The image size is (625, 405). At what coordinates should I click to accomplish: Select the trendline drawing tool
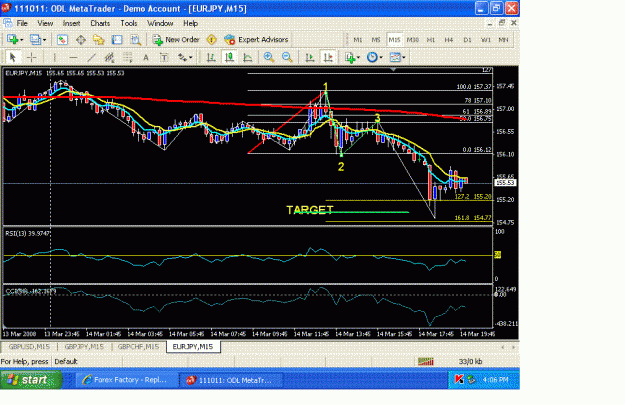pos(92,57)
